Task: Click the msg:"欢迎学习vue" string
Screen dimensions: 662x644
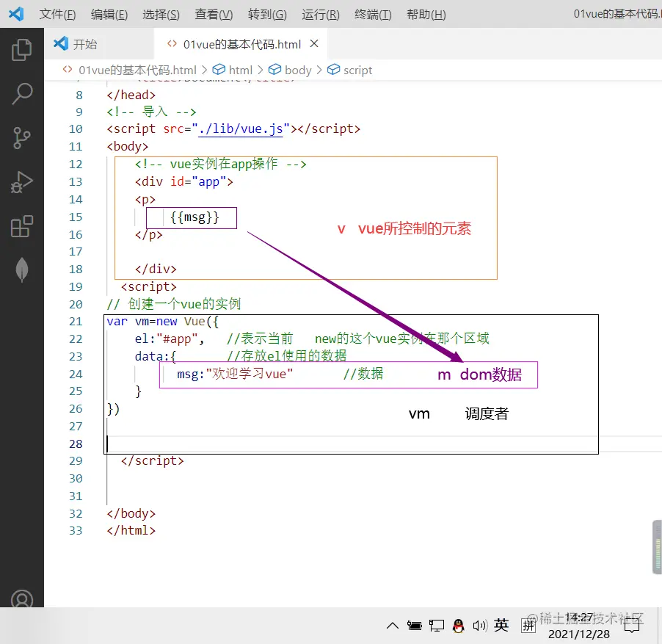Action: tap(235, 374)
